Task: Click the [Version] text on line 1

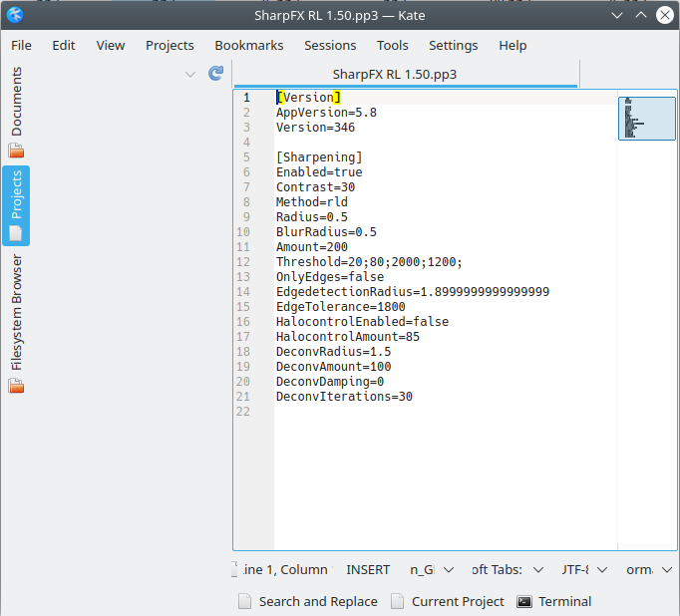Action: [308, 97]
